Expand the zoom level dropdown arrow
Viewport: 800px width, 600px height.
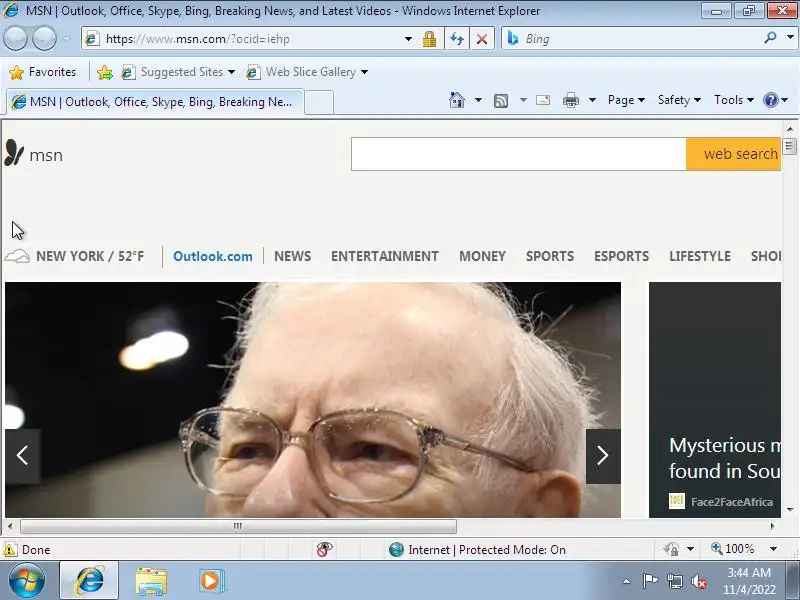tap(773, 549)
